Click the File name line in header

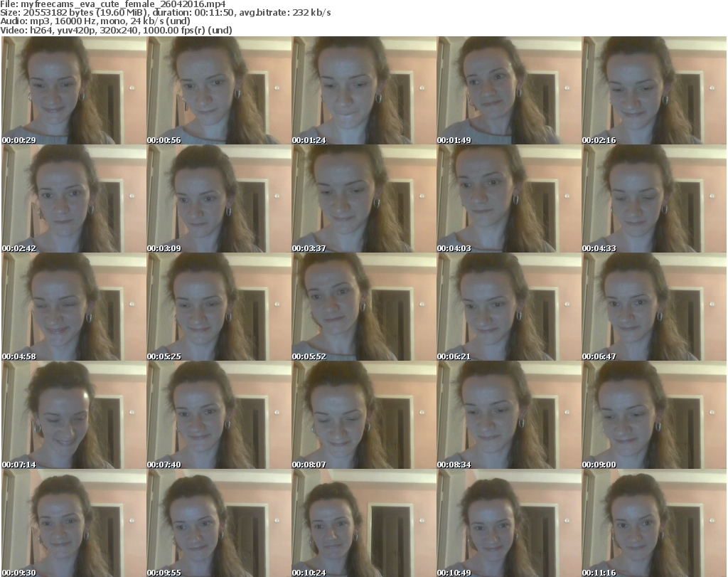[113, 4]
